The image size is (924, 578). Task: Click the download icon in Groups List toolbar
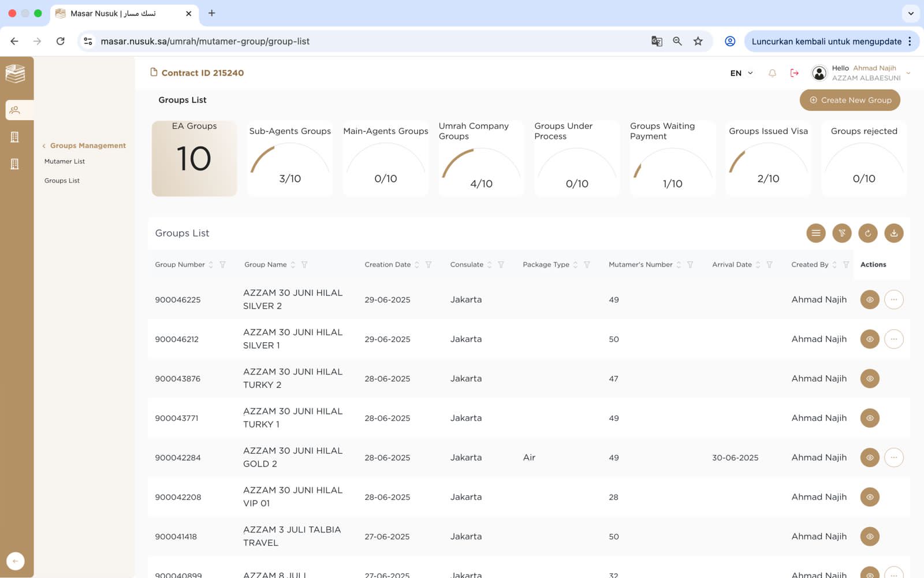pyautogui.click(x=893, y=233)
